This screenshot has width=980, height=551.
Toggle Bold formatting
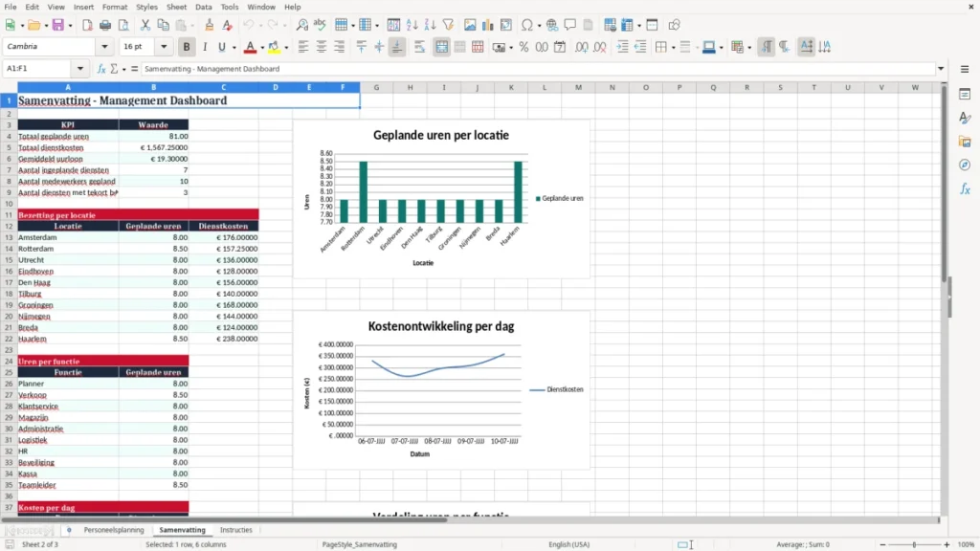pos(187,47)
